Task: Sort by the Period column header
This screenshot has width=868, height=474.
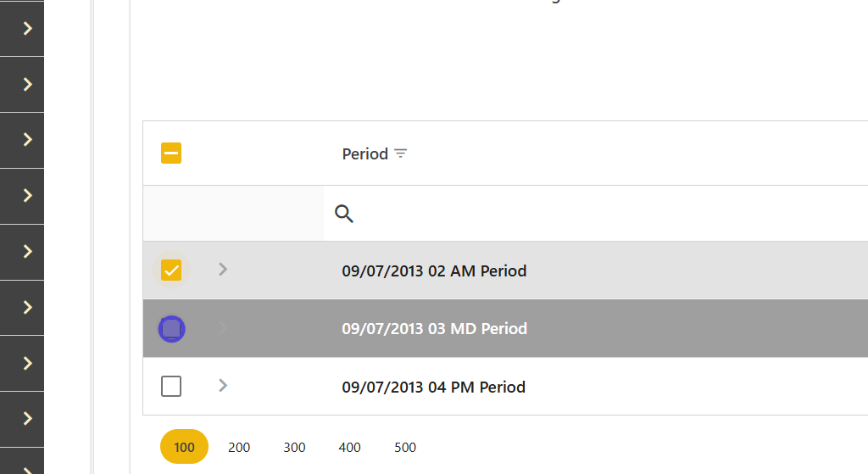Action: pos(365,153)
